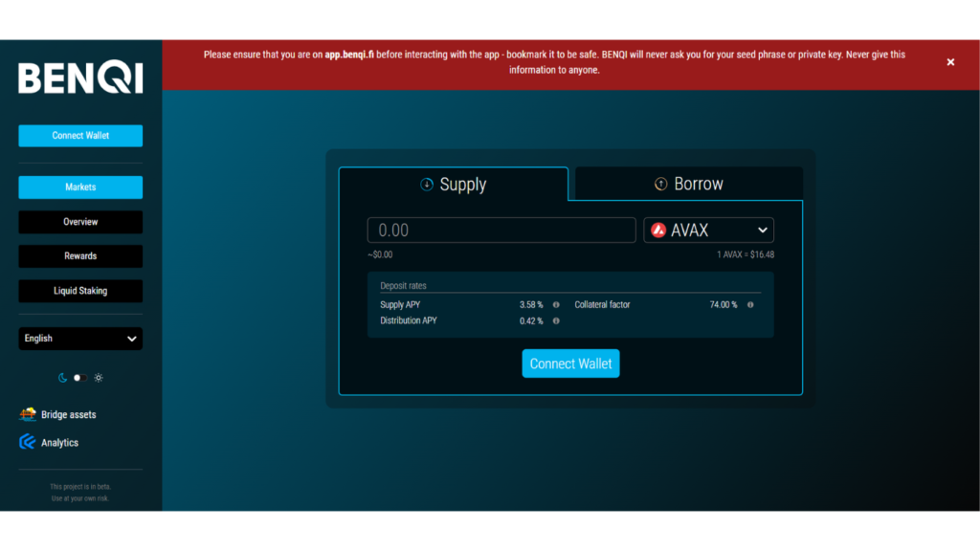Go to the Liquid Staking page
Viewport: 980px width, 551px height.
pos(80,291)
